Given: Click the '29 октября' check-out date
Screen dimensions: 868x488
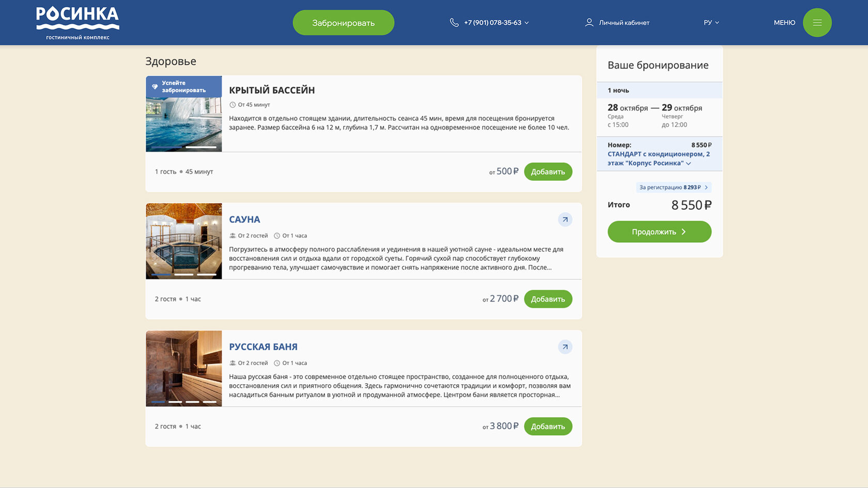Looking at the screenshot, I should tap(682, 108).
